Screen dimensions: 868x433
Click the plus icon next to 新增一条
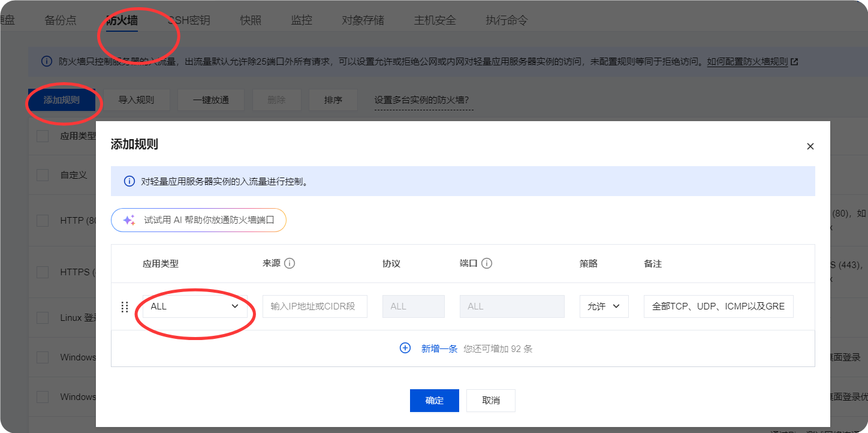[405, 347]
